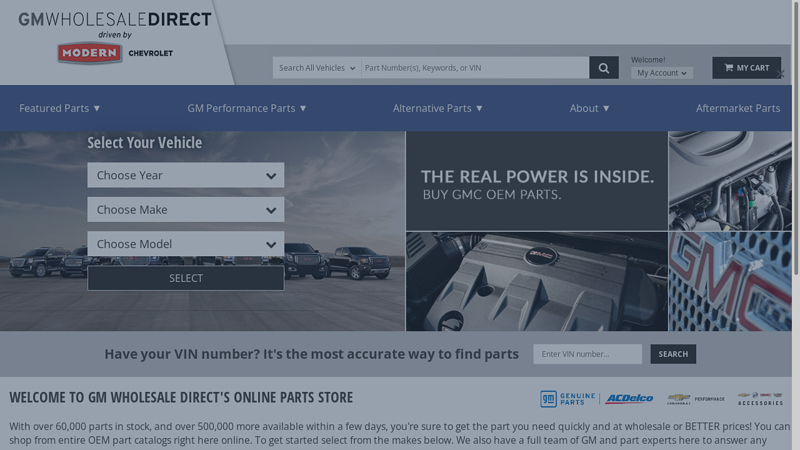800x450 pixels.
Task: Expand the Choose Make dropdown
Action: (x=186, y=210)
